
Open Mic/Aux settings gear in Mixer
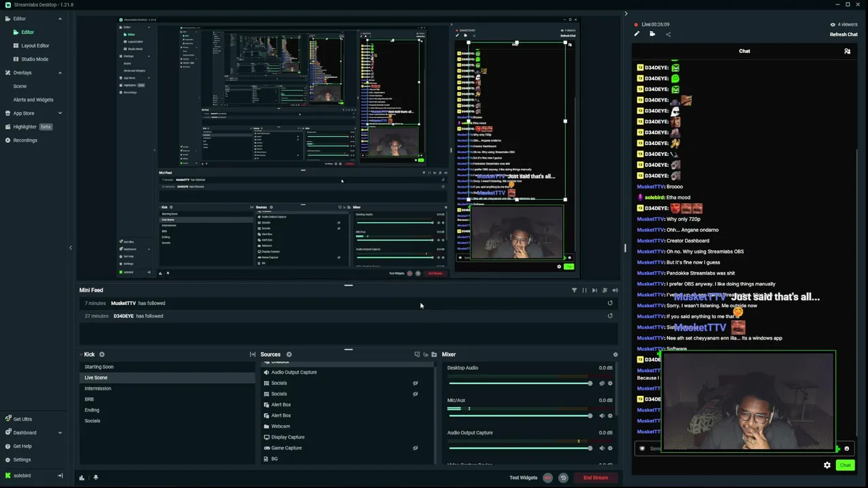point(610,416)
